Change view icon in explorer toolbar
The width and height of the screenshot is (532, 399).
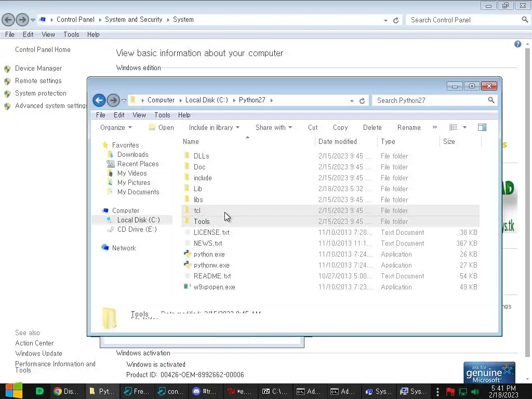click(453, 127)
